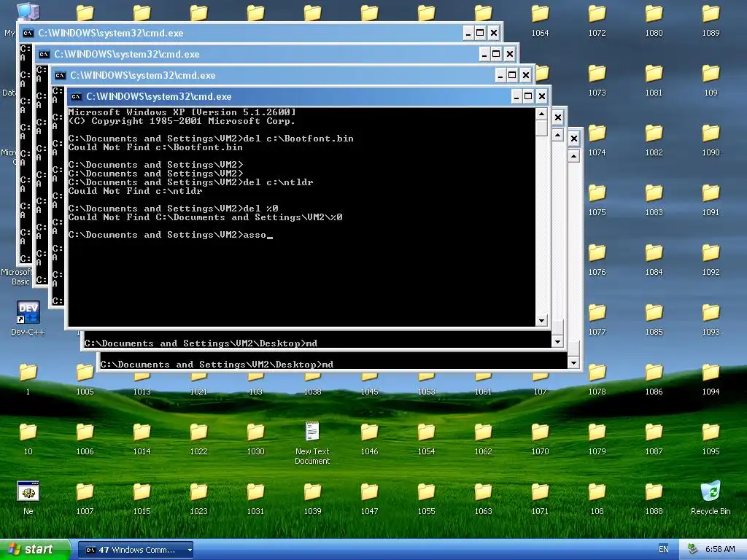Click the Start button

pyautogui.click(x=35, y=550)
